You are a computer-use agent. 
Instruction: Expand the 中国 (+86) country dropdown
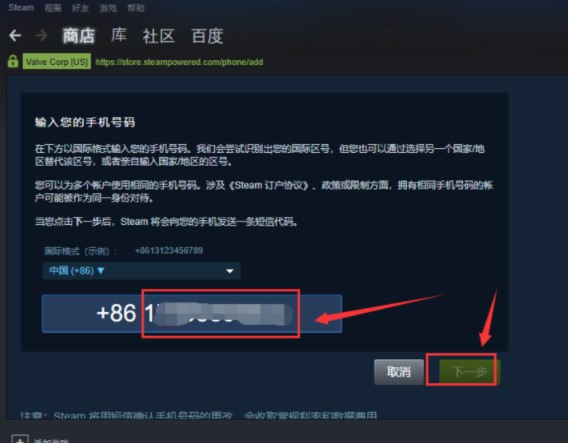coord(141,271)
